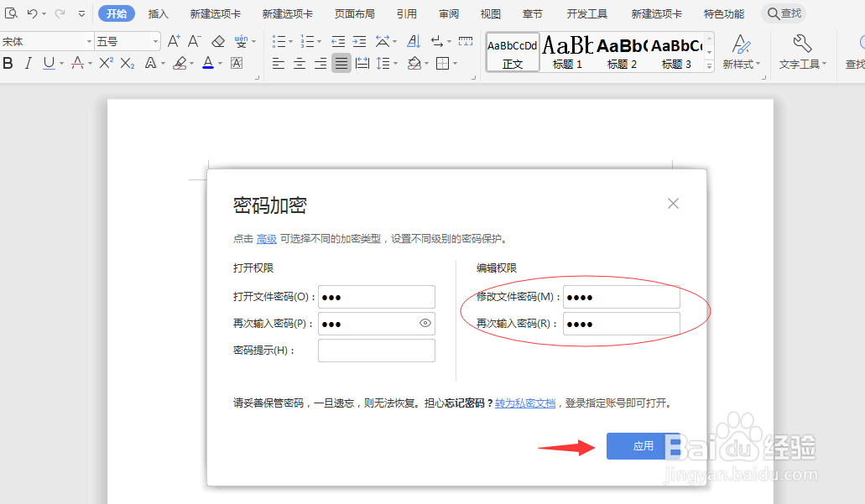Image resolution: width=865 pixels, height=504 pixels.
Task: Decrease font size with A- icon
Action: [x=194, y=41]
